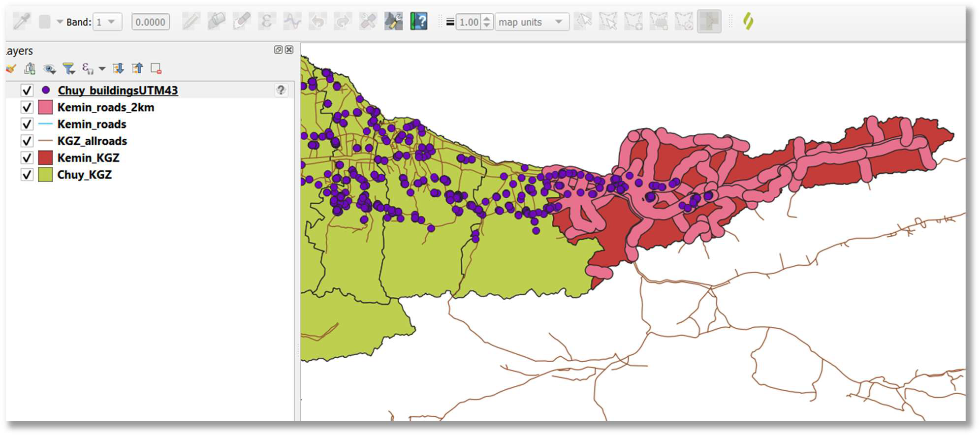Click the Kemin_KGZ red color swatch
The image size is (980, 436).
coord(45,158)
